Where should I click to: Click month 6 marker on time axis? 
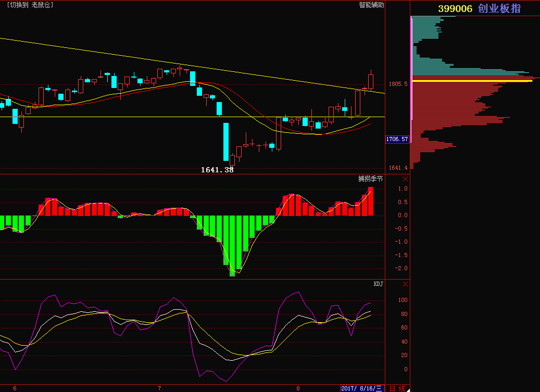click(15, 388)
